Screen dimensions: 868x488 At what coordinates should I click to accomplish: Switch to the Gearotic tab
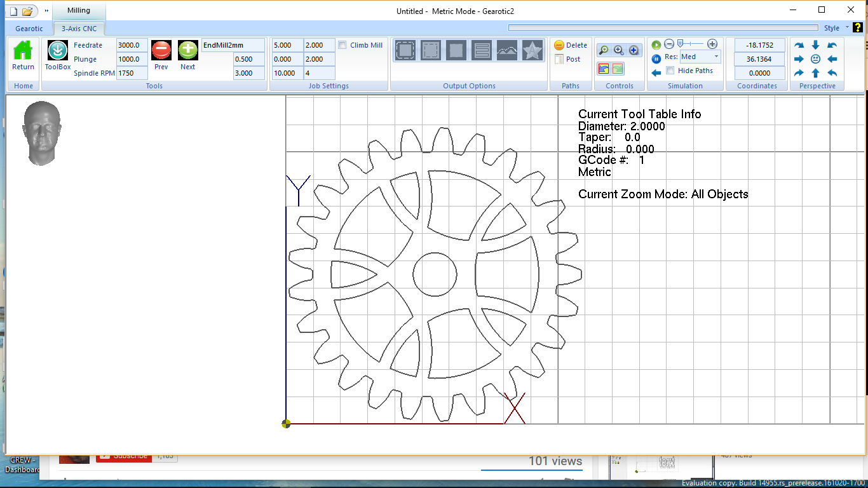coord(29,29)
